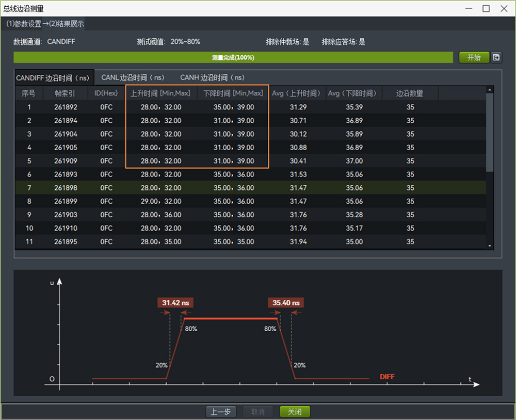Viewport: 516px width, 420px height.
Task: Click the 帧索引 column header
Action: tap(66, 93)
